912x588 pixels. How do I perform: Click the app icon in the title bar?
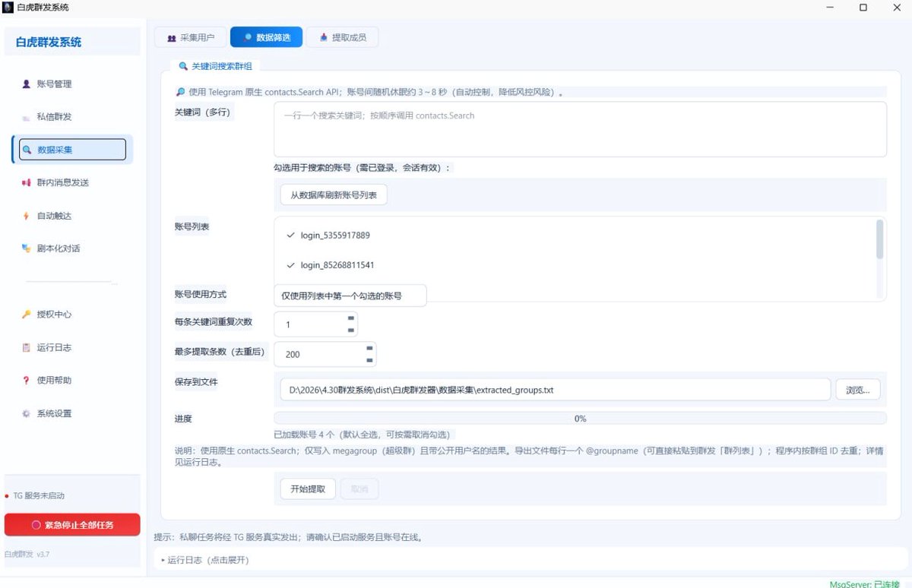point(8,8)
